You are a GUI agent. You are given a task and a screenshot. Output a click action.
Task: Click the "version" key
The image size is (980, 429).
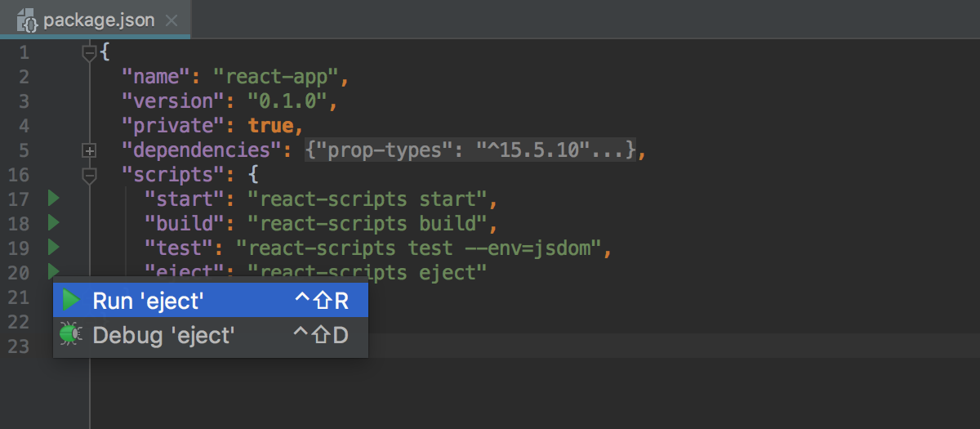172,102
